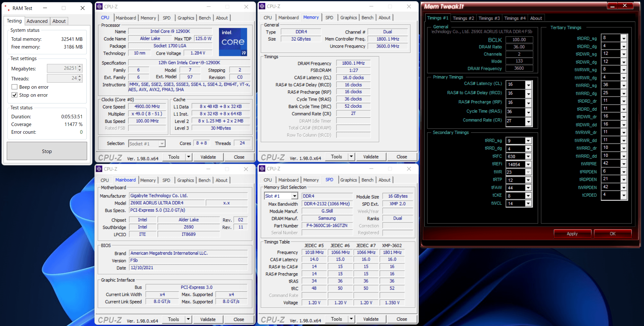Click Close button in CPU-Z Memory window

tap(402, 157)
